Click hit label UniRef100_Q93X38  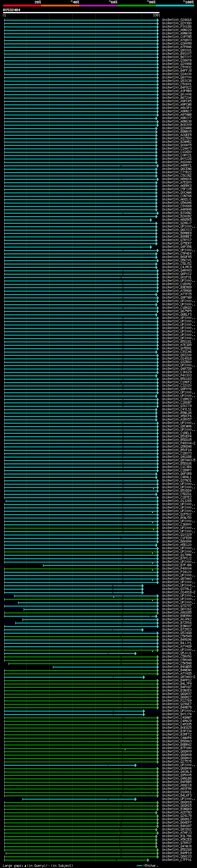pos(177,81)
